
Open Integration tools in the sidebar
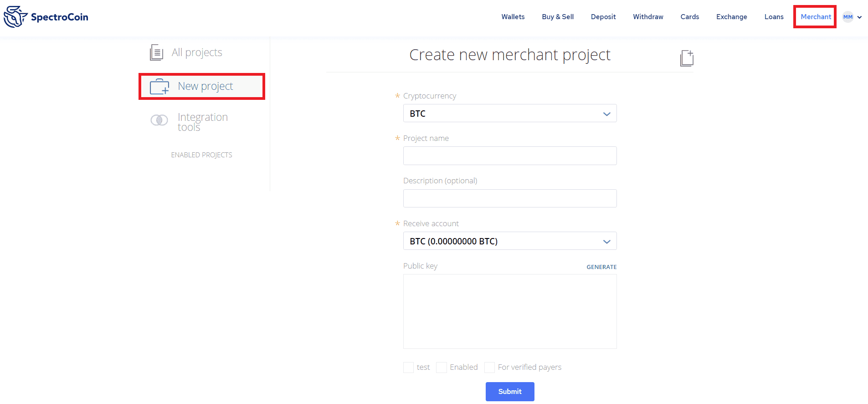(x=203, y=122)
